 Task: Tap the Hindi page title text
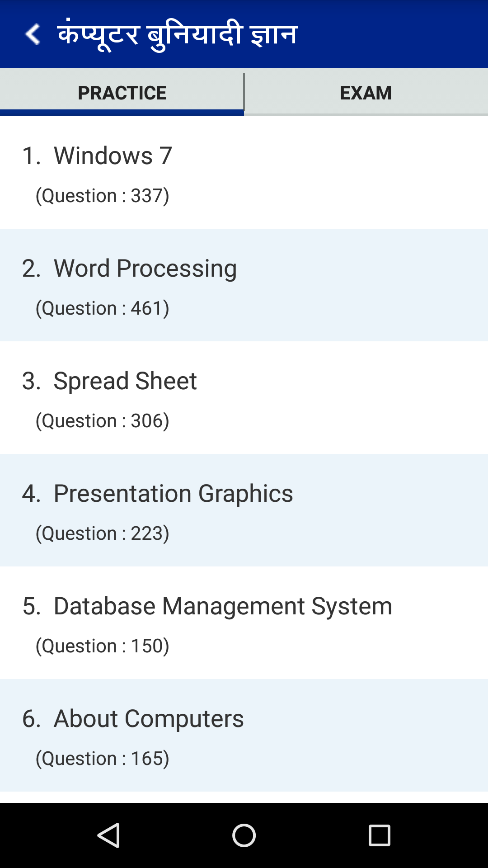tap(178, 34)
